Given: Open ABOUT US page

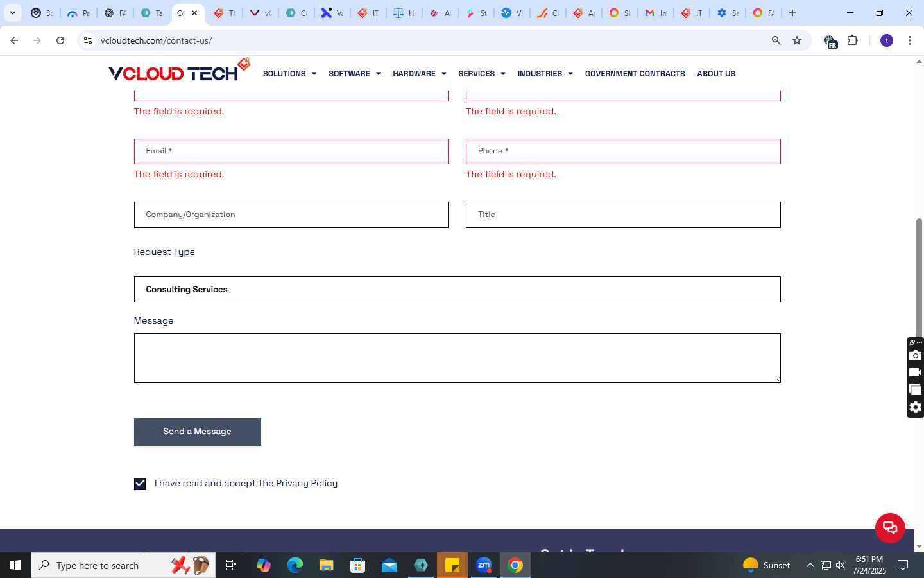Looking at the screenshot, I should 716,74.
